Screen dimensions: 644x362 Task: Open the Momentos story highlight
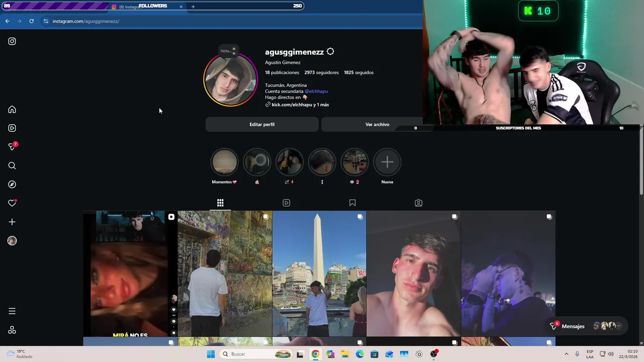[224, 162]
